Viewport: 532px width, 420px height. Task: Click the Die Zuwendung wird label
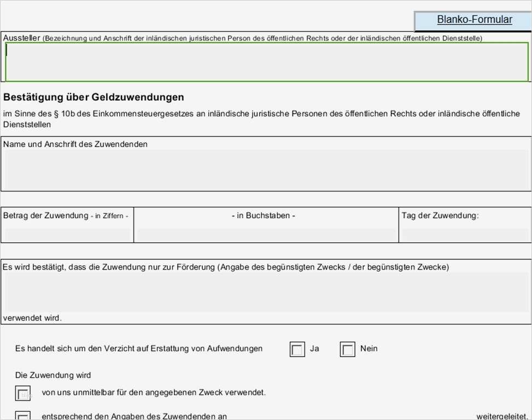point(52,375)
